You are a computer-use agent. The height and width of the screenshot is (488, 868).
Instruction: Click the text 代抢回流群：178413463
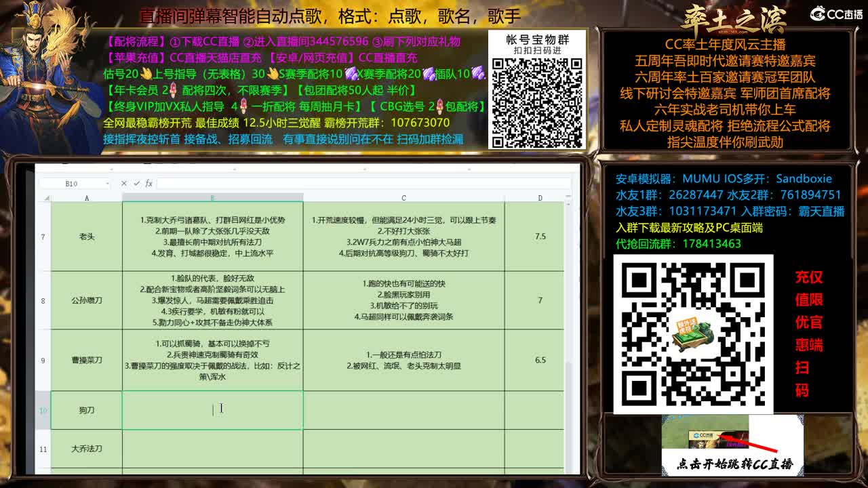(x=678, y=243)
